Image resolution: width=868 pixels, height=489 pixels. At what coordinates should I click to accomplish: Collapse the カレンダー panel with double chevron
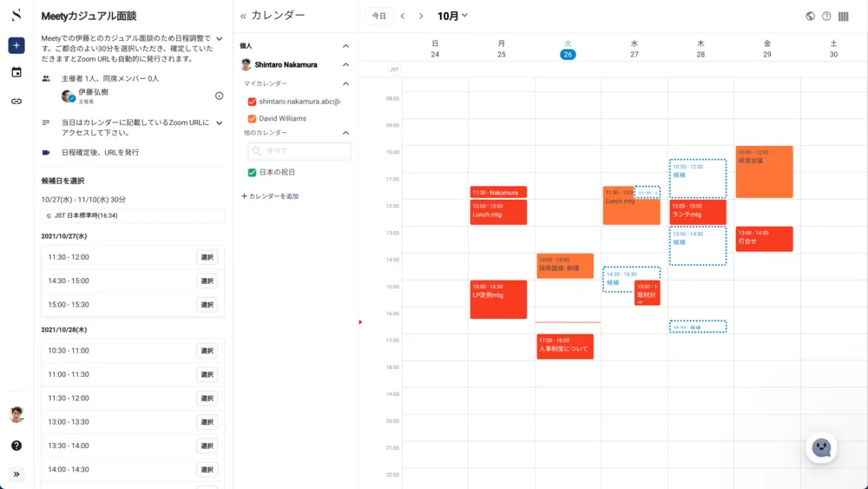point(243,16)
